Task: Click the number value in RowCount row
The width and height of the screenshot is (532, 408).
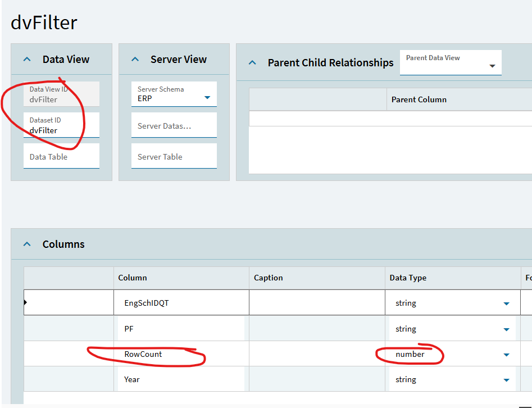Action: tap(410, 354)
